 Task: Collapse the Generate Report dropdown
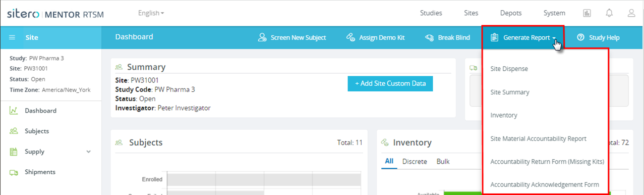(x=523, y=37)
